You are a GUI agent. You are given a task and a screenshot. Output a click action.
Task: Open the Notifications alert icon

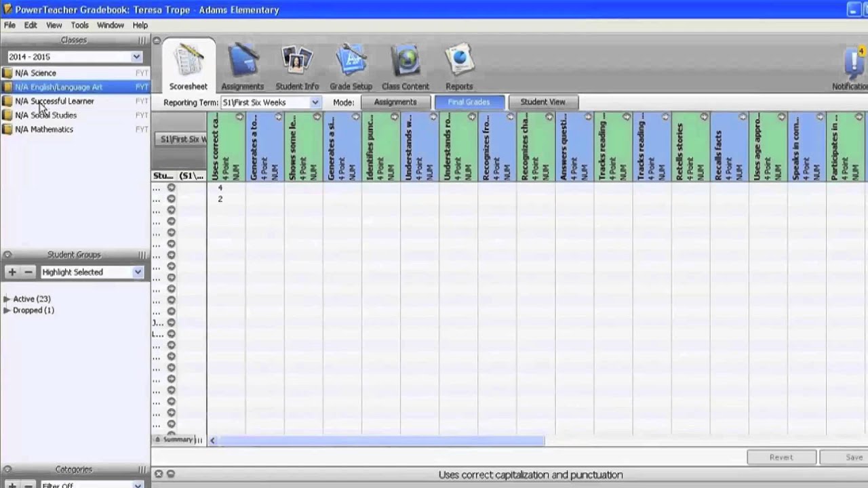tap(854, 62)
